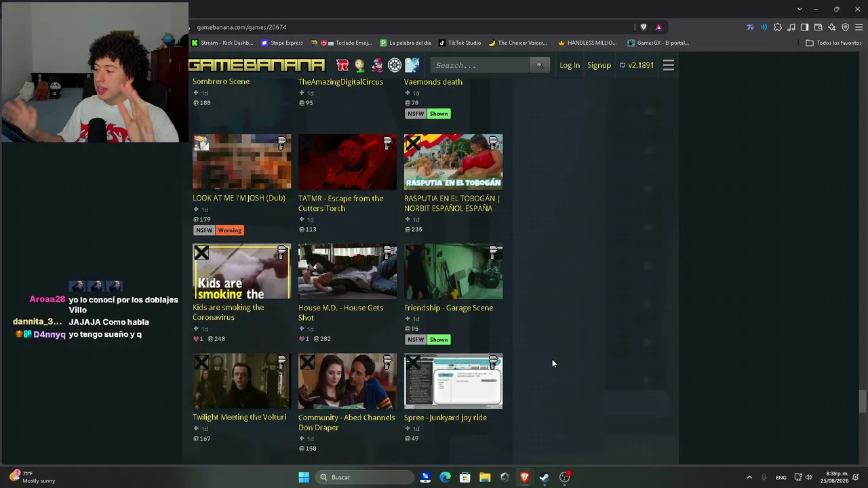Open File Explorer from the taskbar
This screenshot has width=868, height=488.
(x=485, y=477)
